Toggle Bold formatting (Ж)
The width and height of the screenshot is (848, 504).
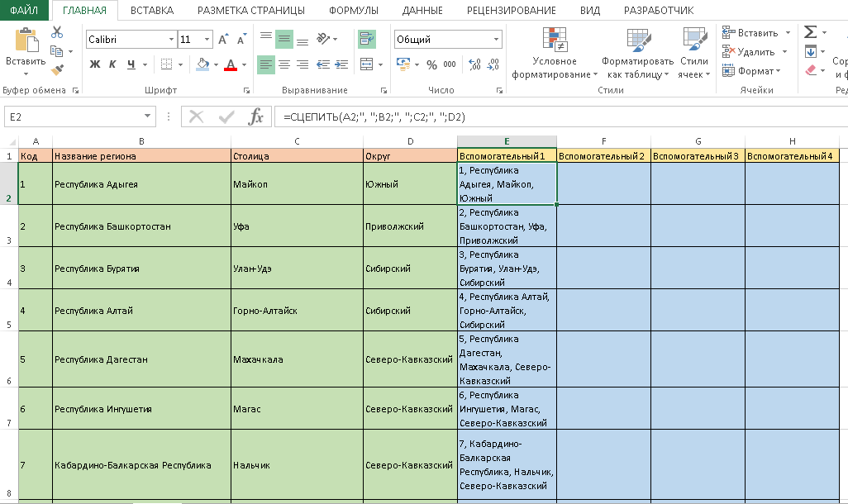pos(95,64)
